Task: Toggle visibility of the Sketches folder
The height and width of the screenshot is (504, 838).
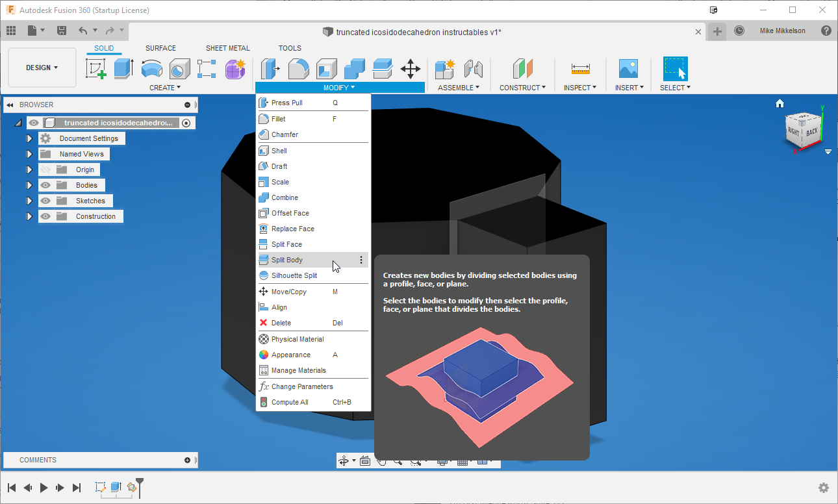Action: 45,200
